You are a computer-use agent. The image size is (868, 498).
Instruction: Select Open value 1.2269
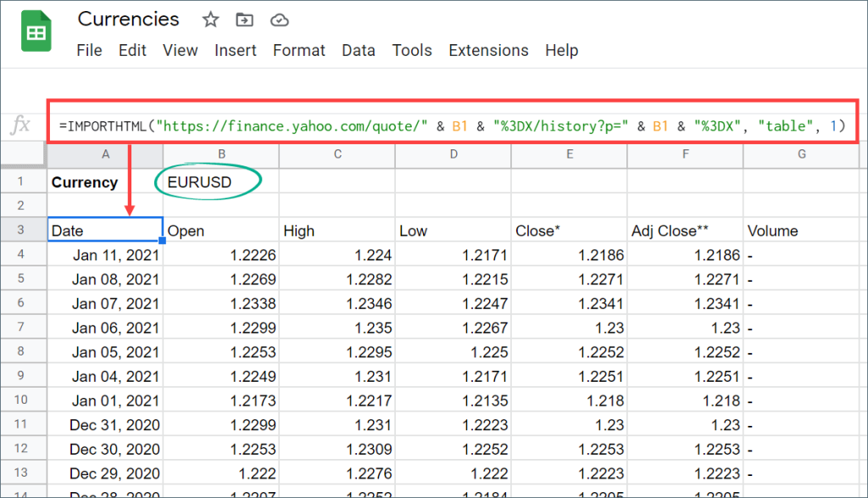pos(221,278)
